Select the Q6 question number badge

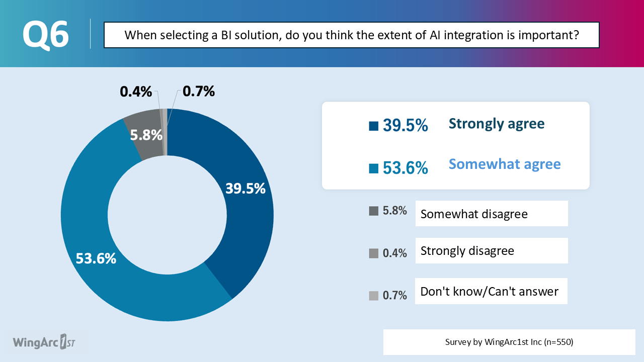(x=46, y=35)
